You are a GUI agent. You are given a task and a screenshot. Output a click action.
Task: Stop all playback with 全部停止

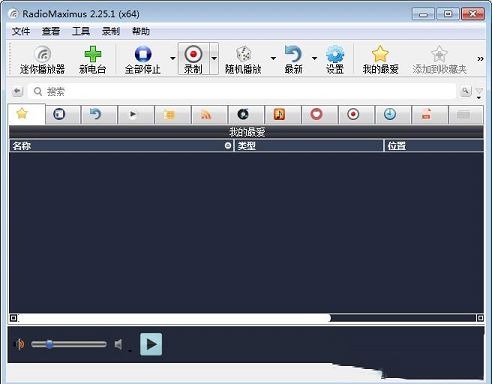143,59
